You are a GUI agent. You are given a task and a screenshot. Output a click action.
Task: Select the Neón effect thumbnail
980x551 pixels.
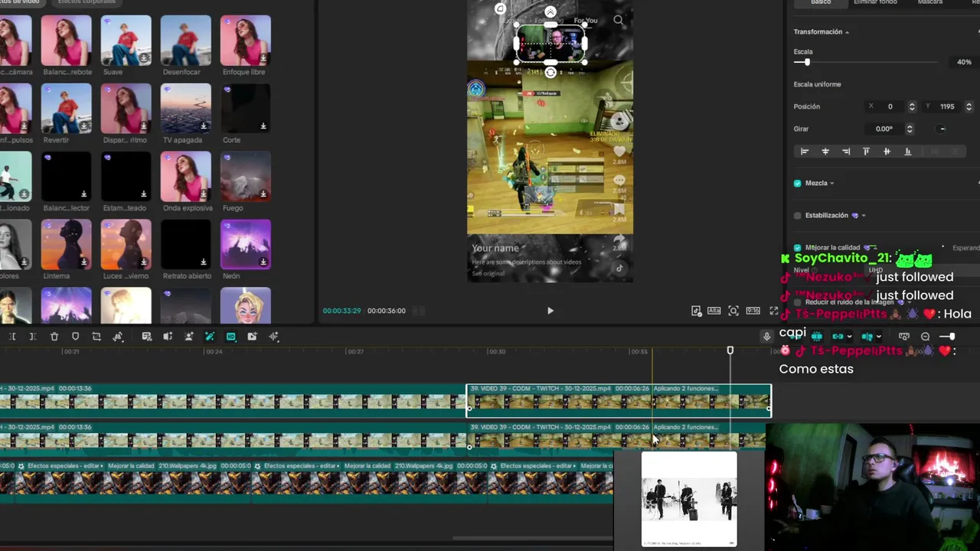245,245
